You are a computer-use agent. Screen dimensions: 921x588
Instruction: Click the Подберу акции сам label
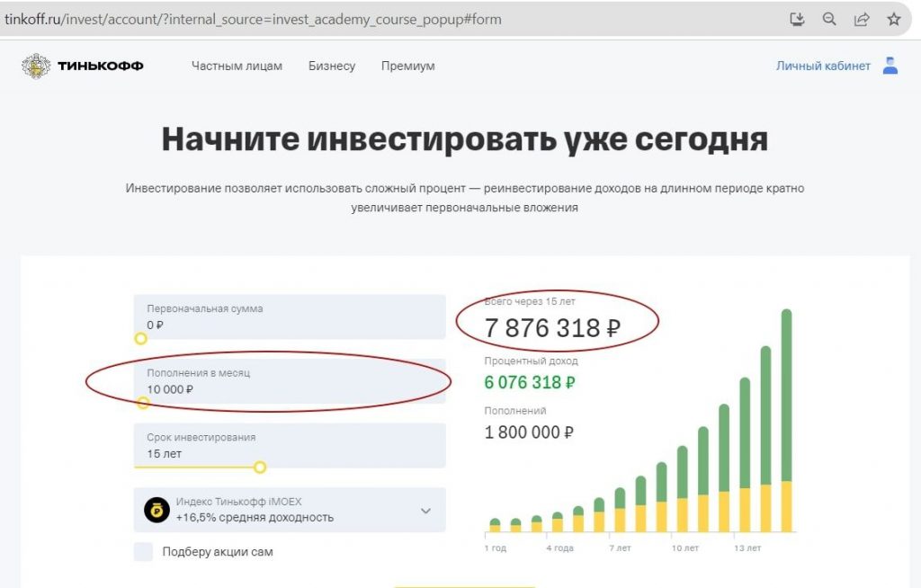218,551
